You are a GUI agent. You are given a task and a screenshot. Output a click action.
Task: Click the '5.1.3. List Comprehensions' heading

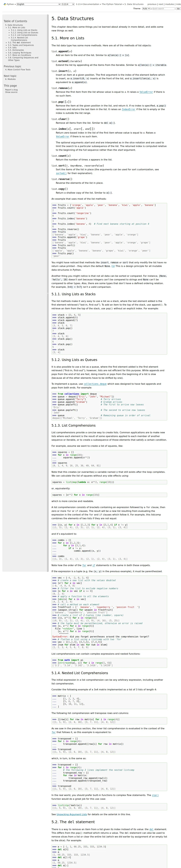point(73,426)
